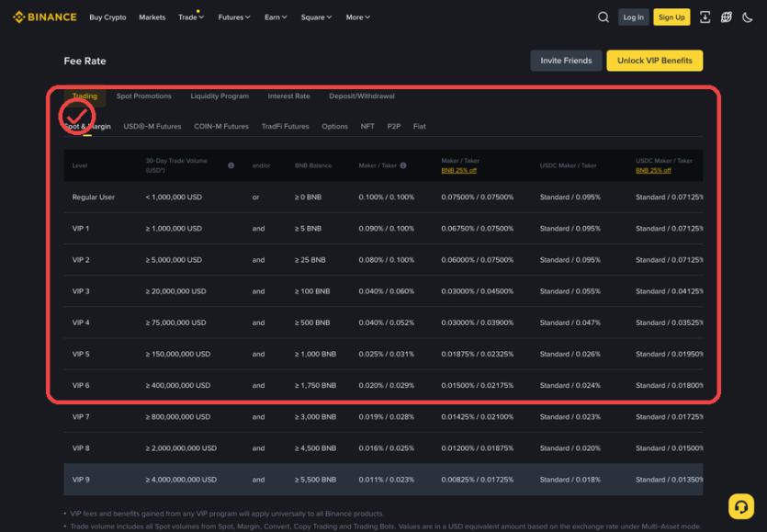Image resolution: width=767 pixels, height=532 pixels.
Task: Click the VIP 4 level cell
Action: [x=81, y=322]
